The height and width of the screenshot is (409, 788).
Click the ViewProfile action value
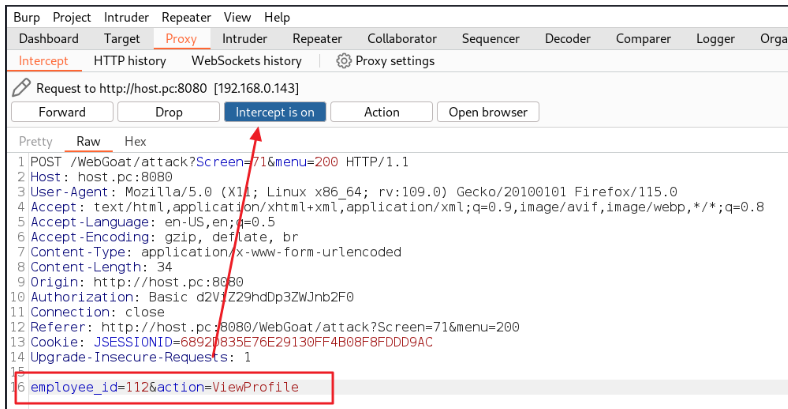coord(255,387)
